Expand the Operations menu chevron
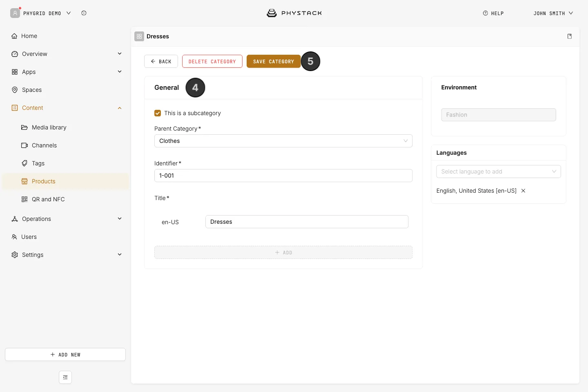The width and height of the screenshot is (588, 392). pos(120,218)
